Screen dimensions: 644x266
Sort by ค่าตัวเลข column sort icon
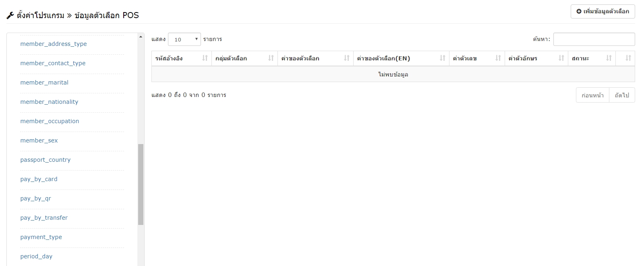(x=498, y=58)
